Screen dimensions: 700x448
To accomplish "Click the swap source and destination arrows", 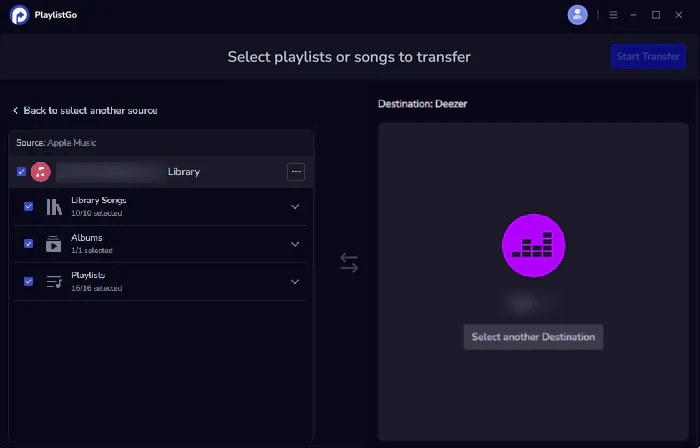I will 349,263.
